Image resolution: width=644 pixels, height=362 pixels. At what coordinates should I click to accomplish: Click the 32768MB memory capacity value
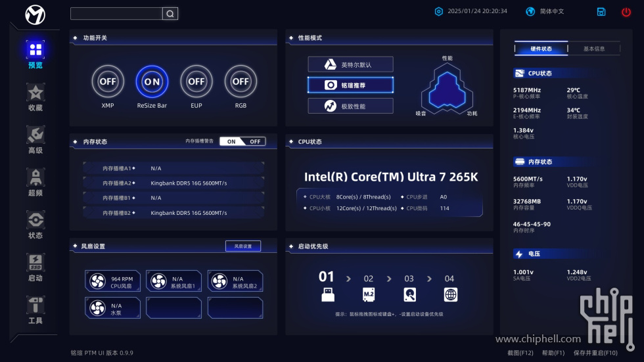[x=527, y=202]
